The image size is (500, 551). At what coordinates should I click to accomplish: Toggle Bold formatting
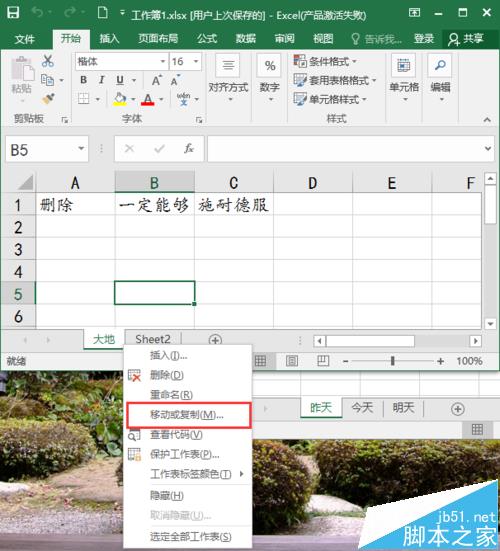(83, 80)
